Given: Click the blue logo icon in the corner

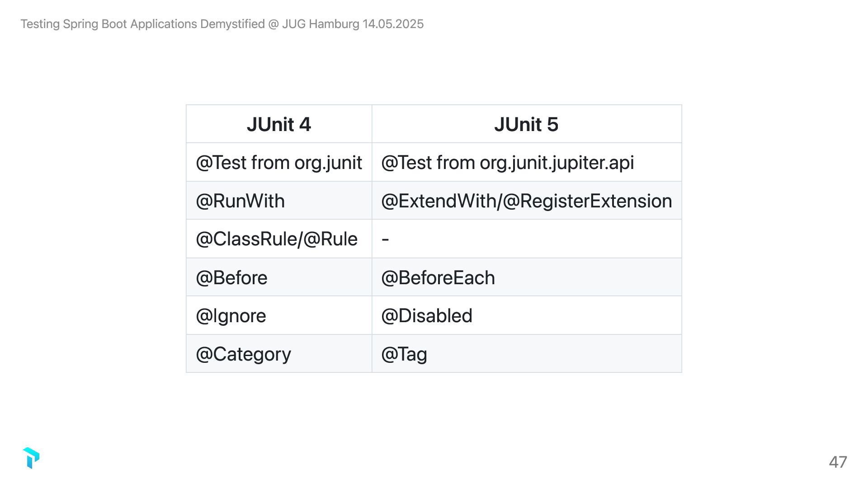Looking at the screenshot, I should 31,458.
